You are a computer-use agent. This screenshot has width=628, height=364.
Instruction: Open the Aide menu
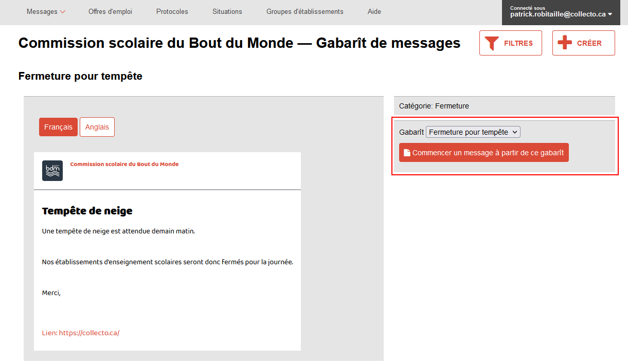[x=374, y=12]
